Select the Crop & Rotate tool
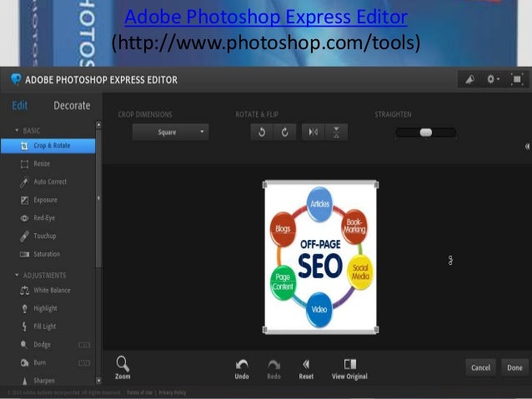Screen dimensions: 532x399 click(48, 146)
